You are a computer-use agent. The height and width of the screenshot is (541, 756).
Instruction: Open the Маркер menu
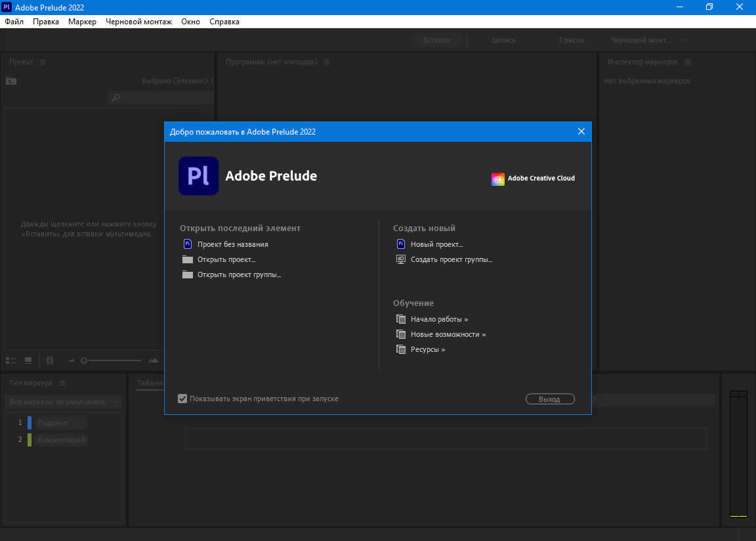pyautogui.click(x=82, y=22)
